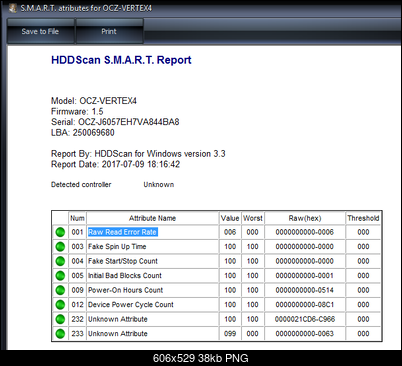The width and height of the screenshot is (402, 366).
Task: Click green status icon for Raw Read Error Rate
Action: pyautogui.click(x=60, y=232)
